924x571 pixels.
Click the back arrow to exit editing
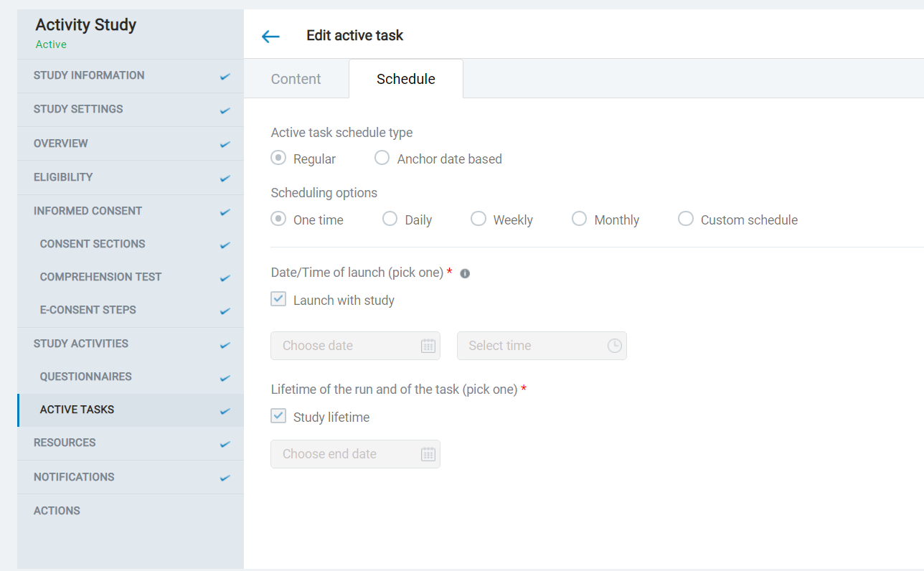pos(270,35)
